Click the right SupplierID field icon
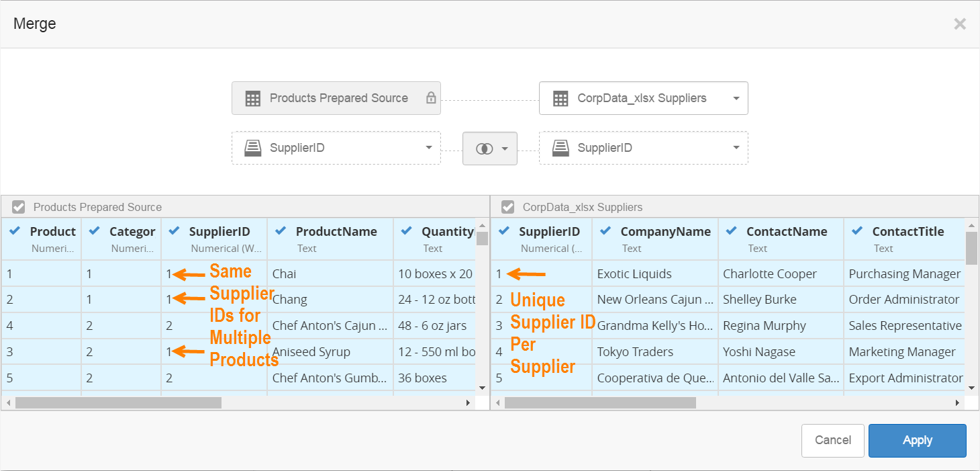Image resolution: width=980 pixels, height=471 pixels. click(560, 148)
